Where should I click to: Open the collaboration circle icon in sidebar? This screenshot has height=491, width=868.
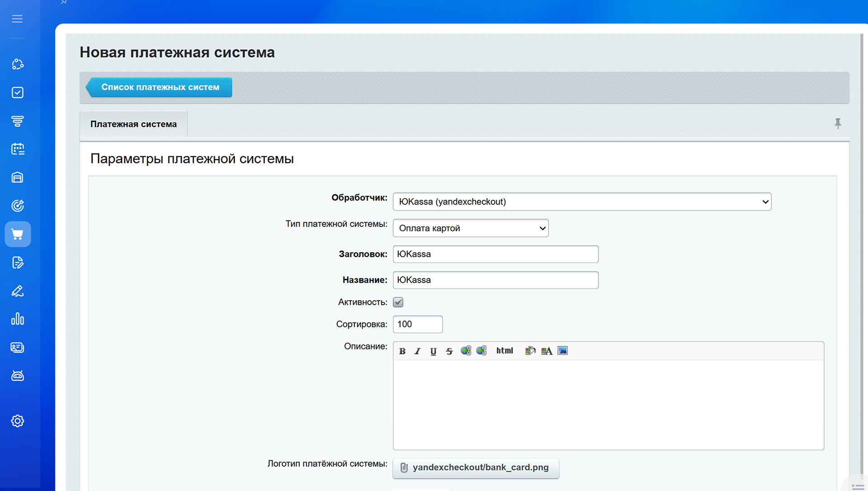point(18,64)
